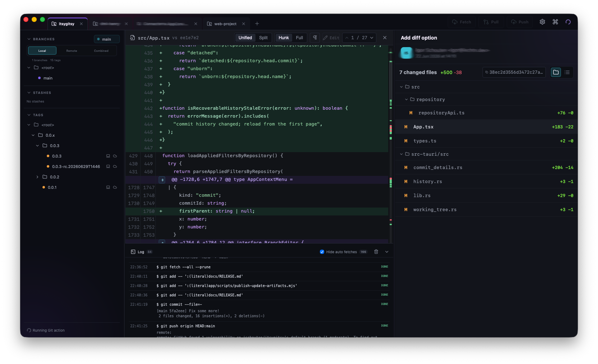Image resolution: width=598 pixels, height=364 pixels.
Task: Close the diff view with X icon
Action: coord(385,38)
